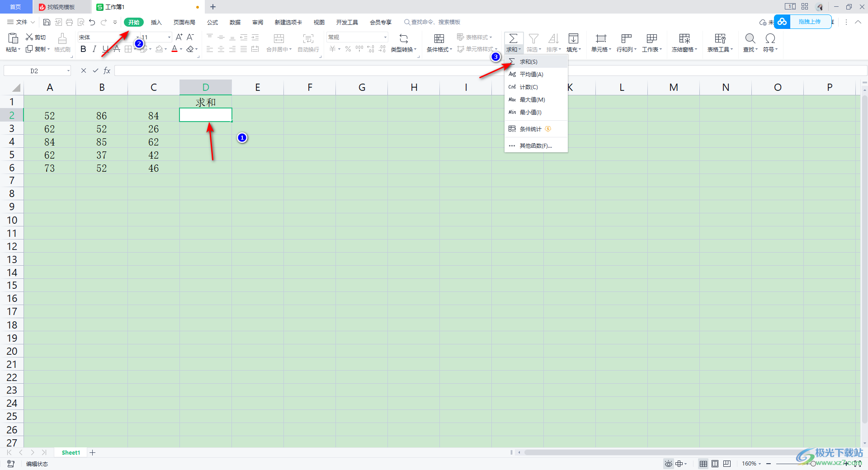Collapse the ribbon using the chevron

coord(858,22)
